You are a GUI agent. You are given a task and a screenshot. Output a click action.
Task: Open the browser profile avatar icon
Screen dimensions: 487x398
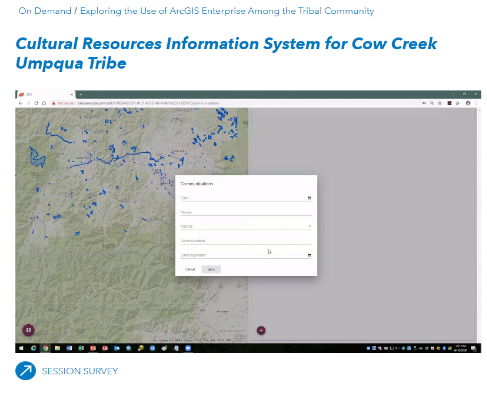468,103
